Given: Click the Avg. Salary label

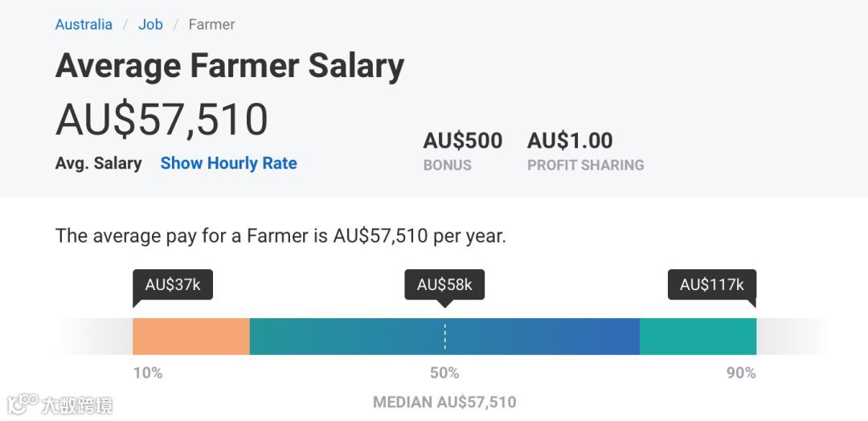Looking at the screenshot, I should pos(98,163).
